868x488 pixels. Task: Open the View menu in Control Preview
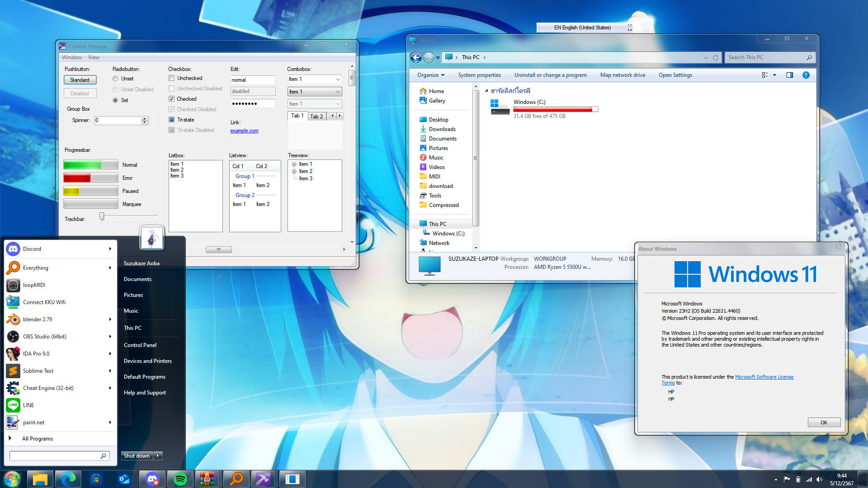(94, 57)
